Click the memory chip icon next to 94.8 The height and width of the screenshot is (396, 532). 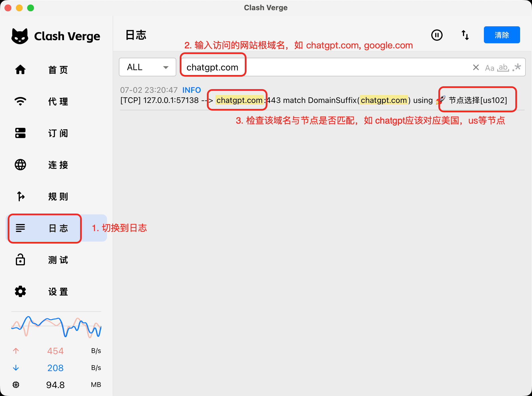[x=16, y=385]
